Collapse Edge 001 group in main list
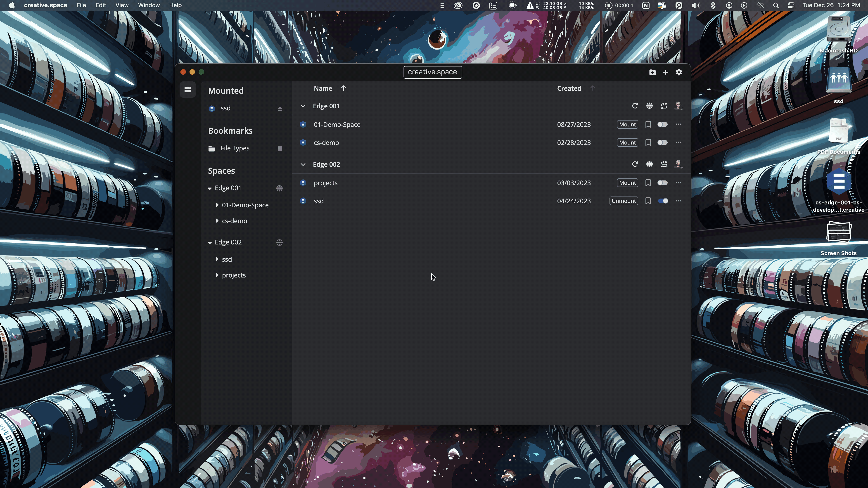868x488 pixels. pos(303,106)
